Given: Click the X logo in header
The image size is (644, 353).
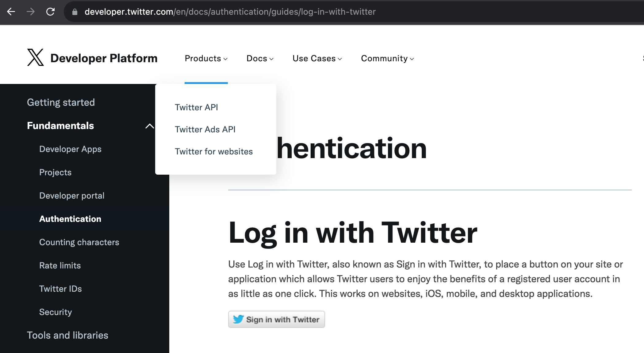Looking at the screenshot, I should [36, 57].
